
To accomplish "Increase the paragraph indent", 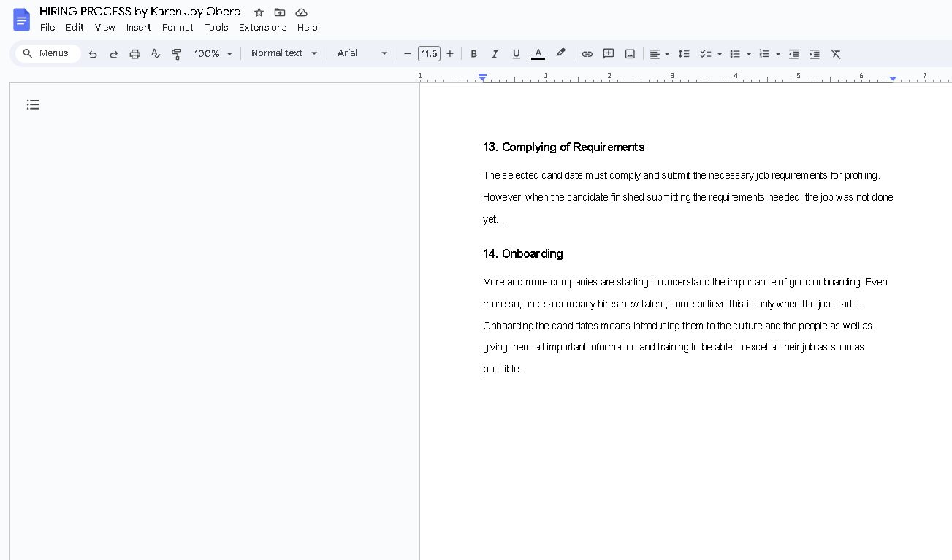I will click(815, 54).
